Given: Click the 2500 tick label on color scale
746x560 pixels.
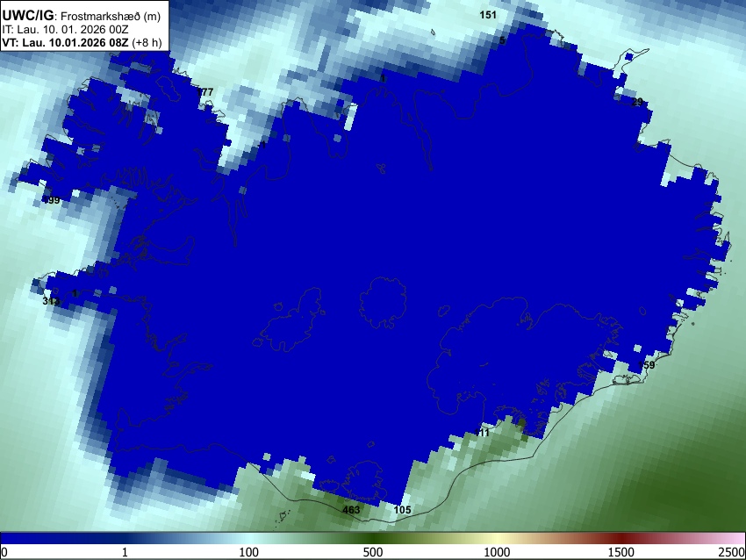Looking at the screenshot, I should [732, 552].
